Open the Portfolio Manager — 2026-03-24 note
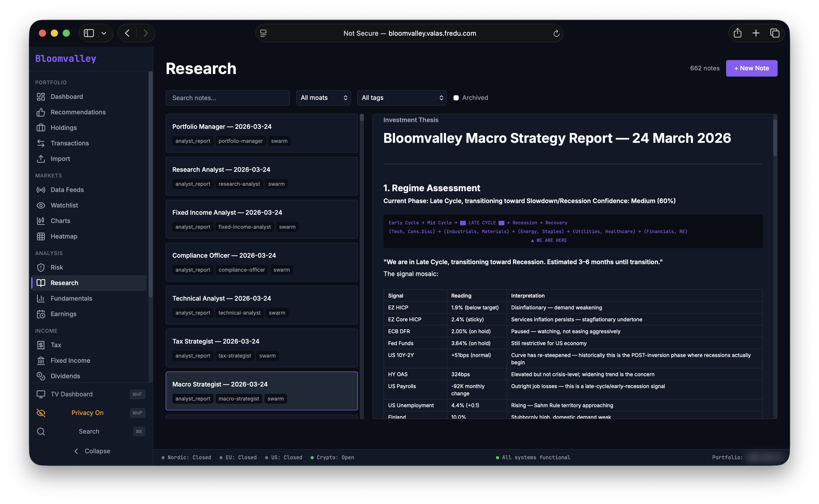Screen dimensions: 819x504 coord(262,133)
